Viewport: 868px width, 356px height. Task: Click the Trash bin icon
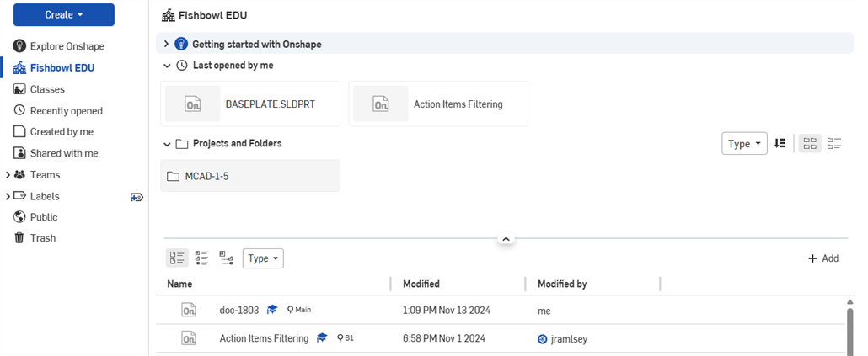[x=19, y=238]
